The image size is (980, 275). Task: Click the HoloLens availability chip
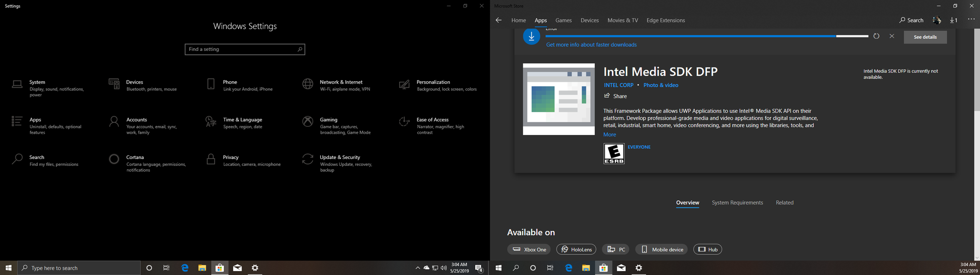coord(576,249)
